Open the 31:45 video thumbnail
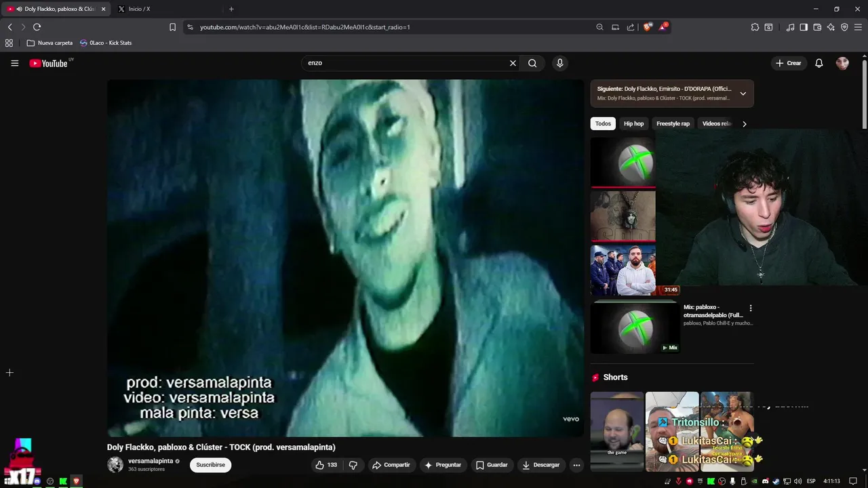Viewport: 868px width, 488px height. pyautogui.click(x=635, y=270)
